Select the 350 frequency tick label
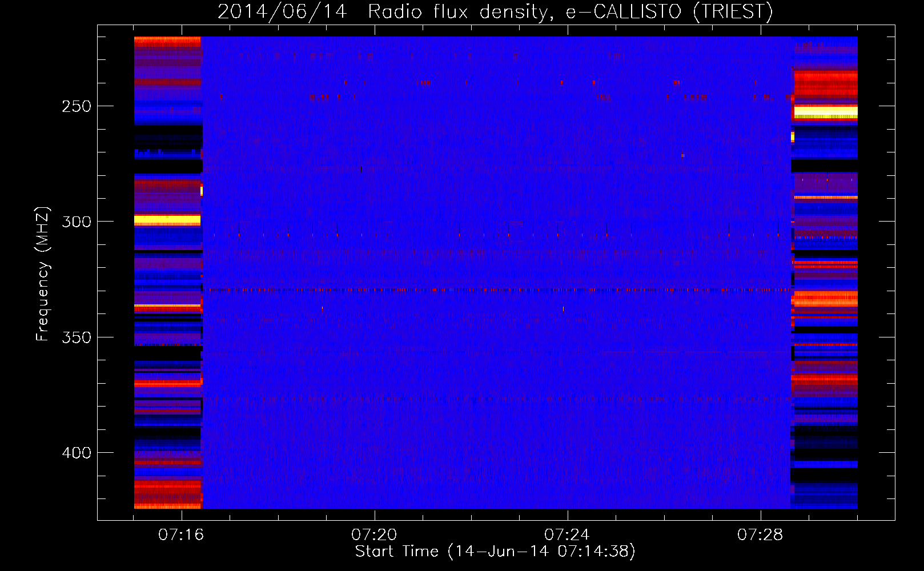The image size is (924, 571). pos(77,337)
